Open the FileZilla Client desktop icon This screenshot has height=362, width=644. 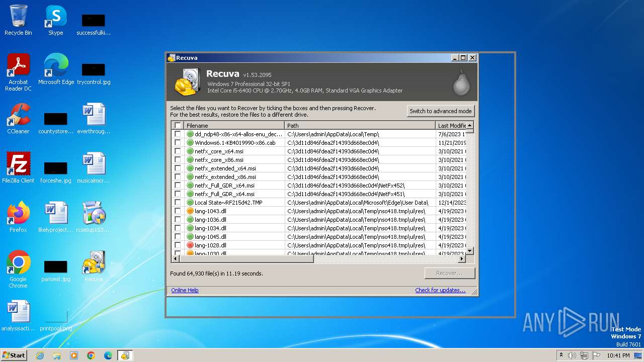coord(18,167)
